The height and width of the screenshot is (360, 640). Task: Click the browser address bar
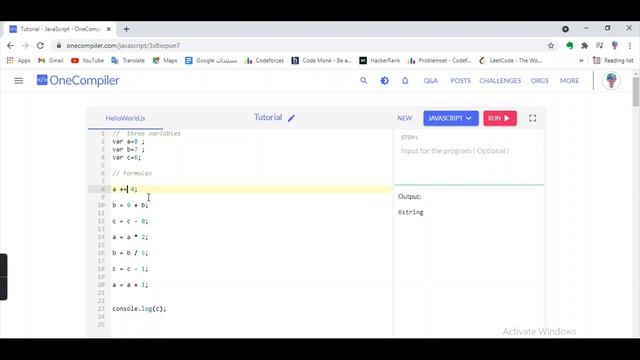click(x=302, y=45)
